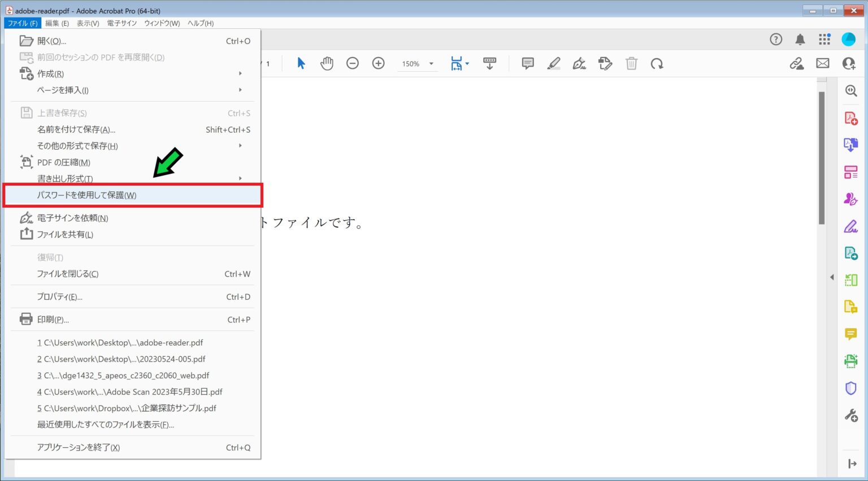Click the blue user profile avatar
Image resolution: width=868 pixels, height=481 pixels.
pos(849,39)
